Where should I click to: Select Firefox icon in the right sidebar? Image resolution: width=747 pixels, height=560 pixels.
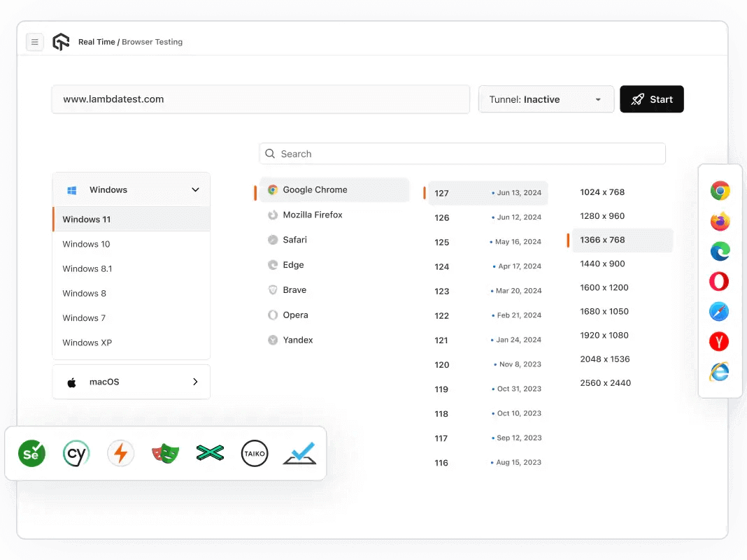[720, 221]
